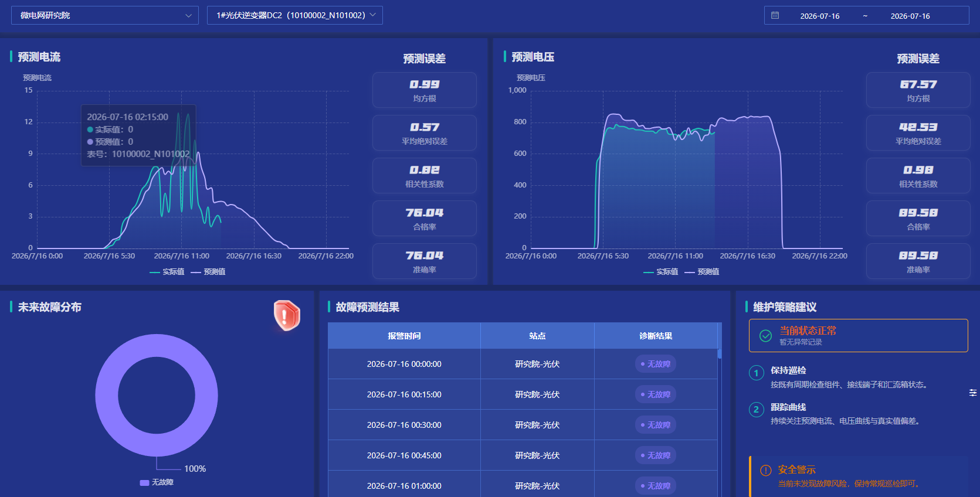Viewport: 980px width, 497px height.
Task: Click the 76.04 准确率 card
Action: click(x=425, y=261)
